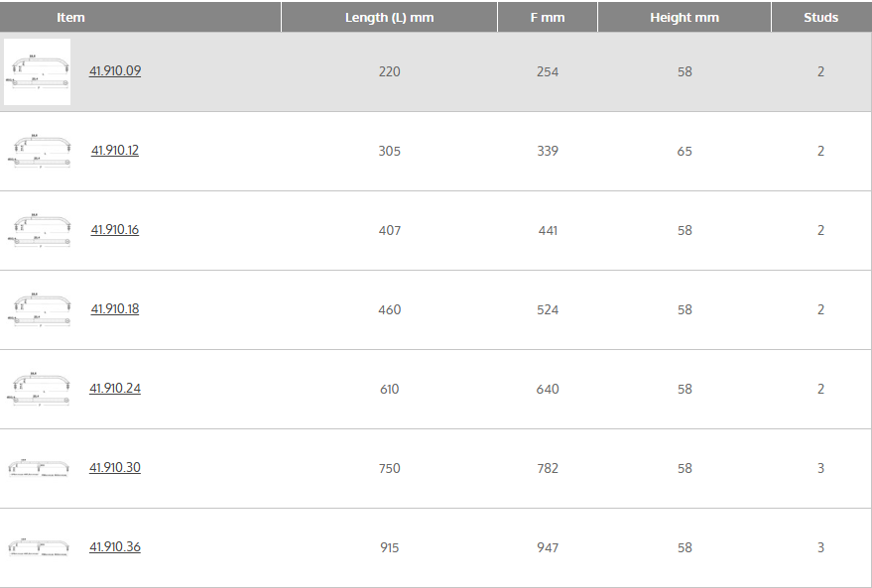Open item link 41.910.18
Viewport: 872px width, 588px height.
pyautogui.click(x=115, y=309)
